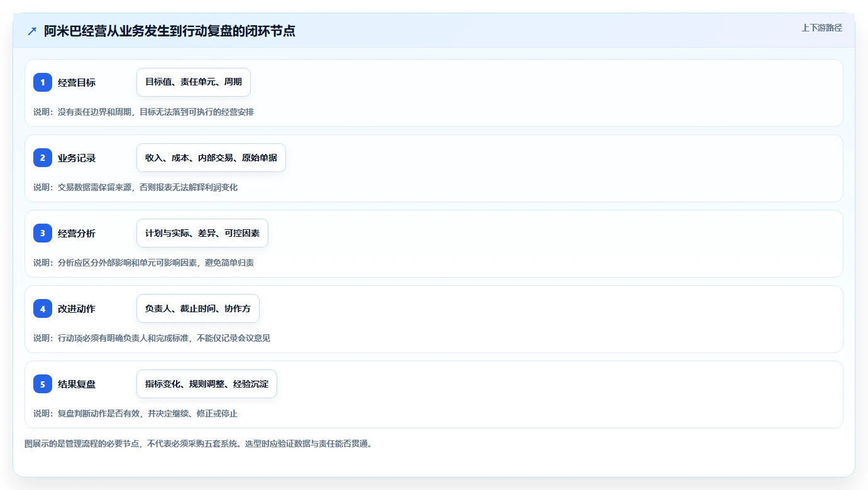
Task: Click the arrow icon beside the title
Action: 32,31
